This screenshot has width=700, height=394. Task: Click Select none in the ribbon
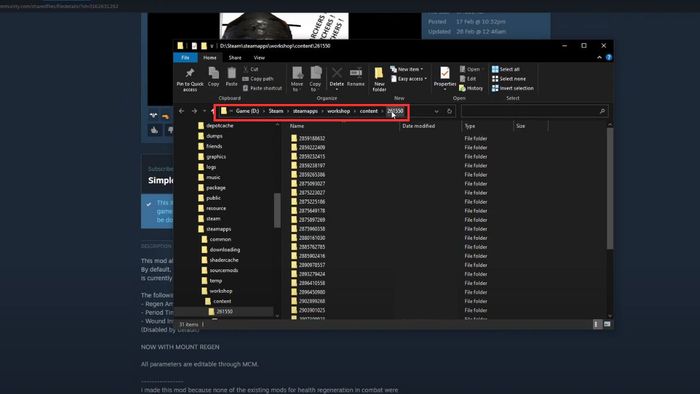click(508, 79)
